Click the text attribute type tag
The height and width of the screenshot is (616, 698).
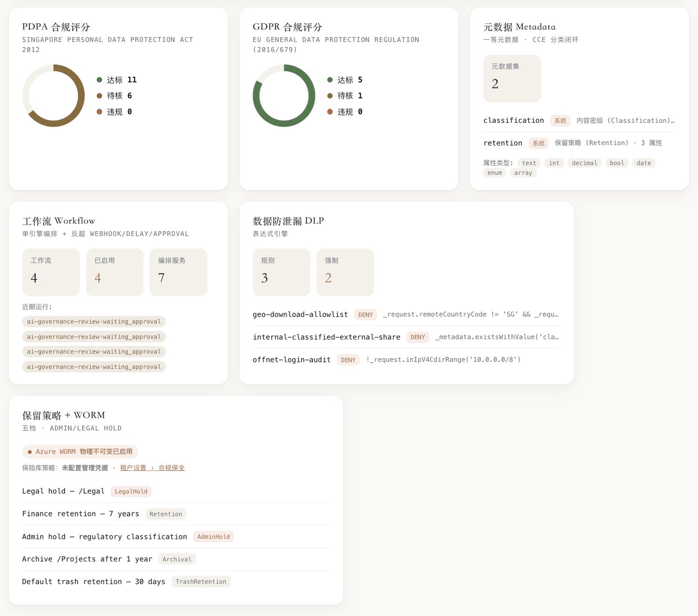click(529, 163)
